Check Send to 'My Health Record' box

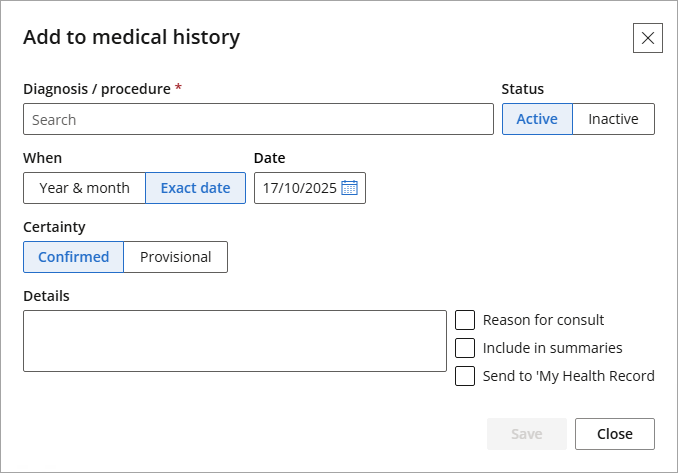point(465,376)
